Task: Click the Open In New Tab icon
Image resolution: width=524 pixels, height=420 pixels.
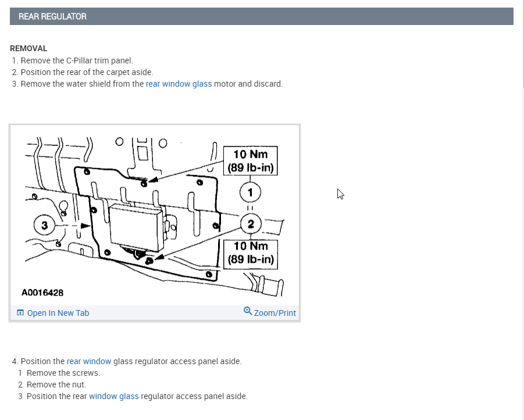Action: click(x=20, y=312)
